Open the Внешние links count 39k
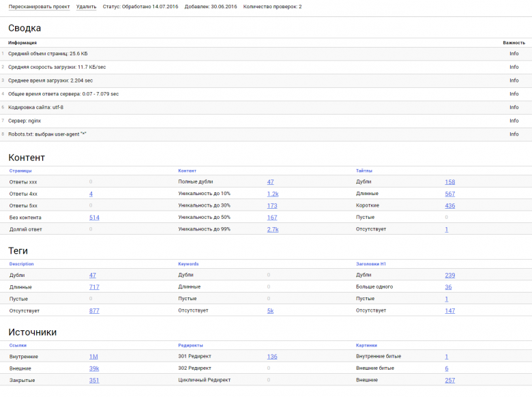532x397 pixels. [94, 369]
